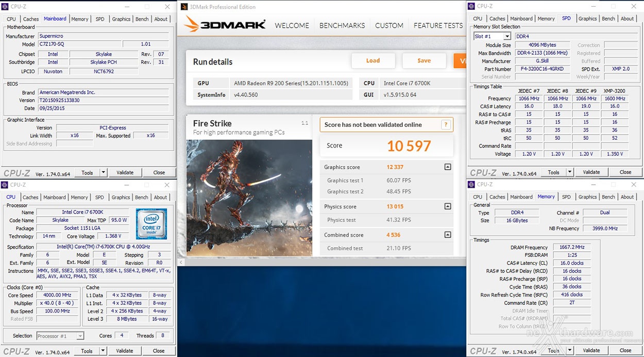Image resolution: width=644 pixels, height=357 pixels.
Task: Click the Manufacturer Supermicro field
Action: [103, 37]
